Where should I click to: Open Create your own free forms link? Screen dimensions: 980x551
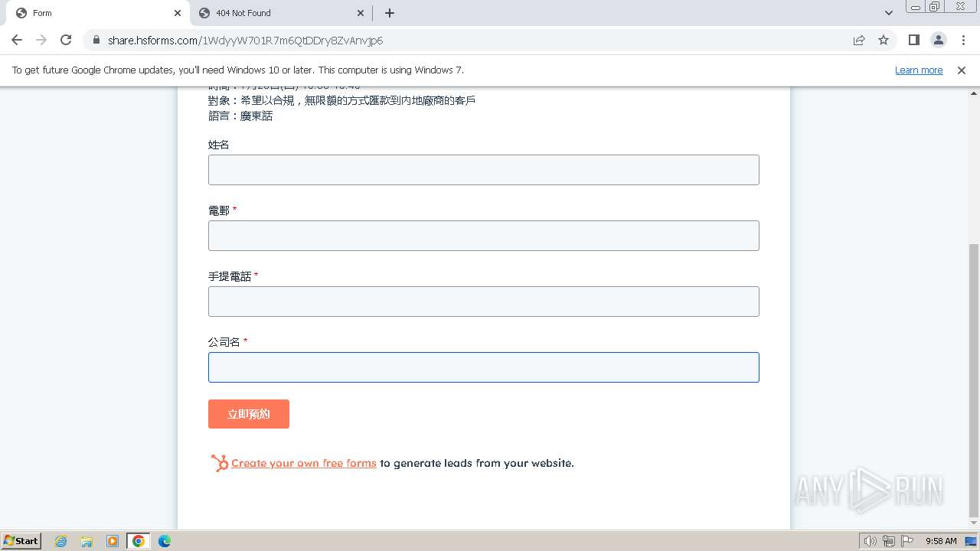304,463
